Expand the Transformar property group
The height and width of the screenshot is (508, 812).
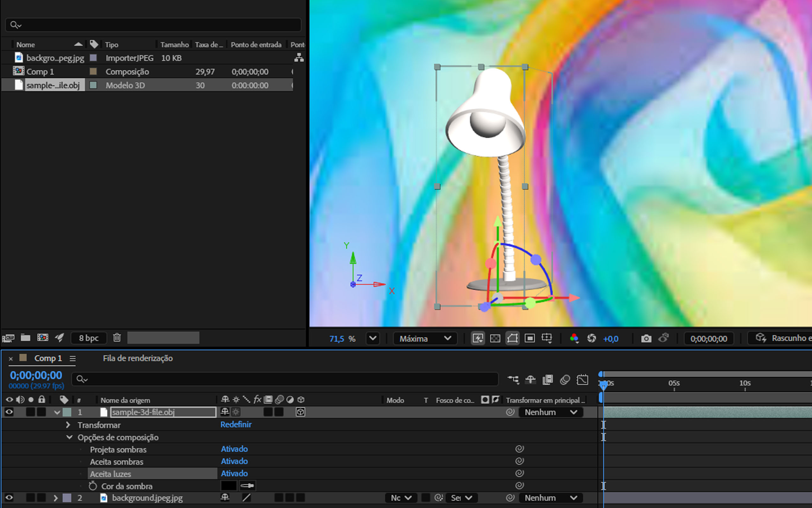click(68, 425)
